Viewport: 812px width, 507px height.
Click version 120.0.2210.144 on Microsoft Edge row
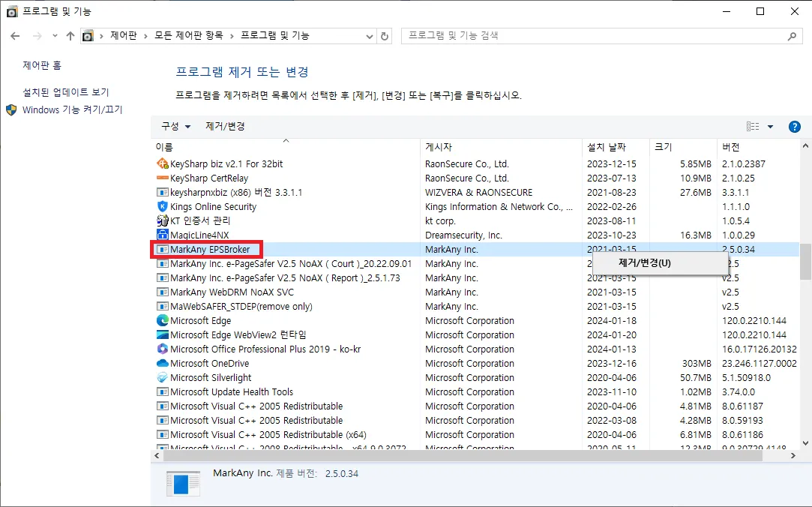pos(754,320)
